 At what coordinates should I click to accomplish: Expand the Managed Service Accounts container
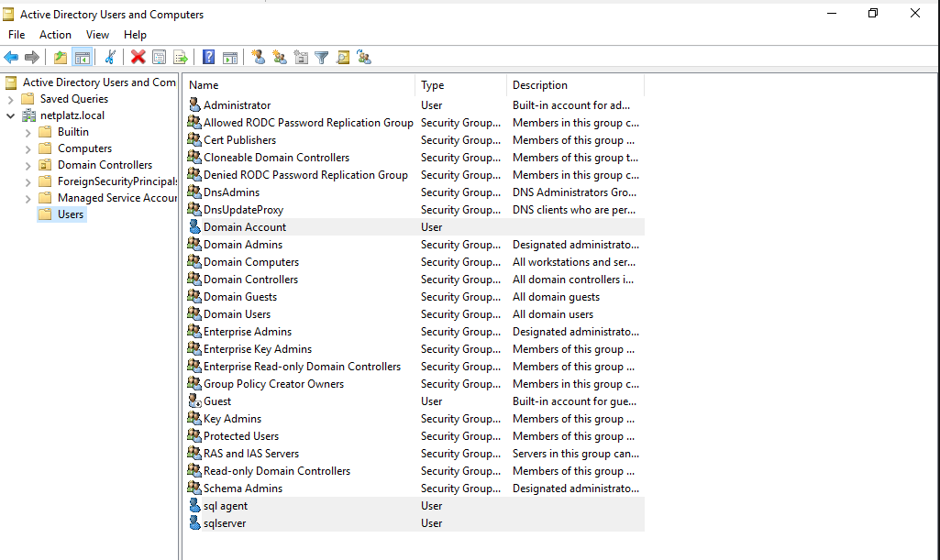pos(28,198)
